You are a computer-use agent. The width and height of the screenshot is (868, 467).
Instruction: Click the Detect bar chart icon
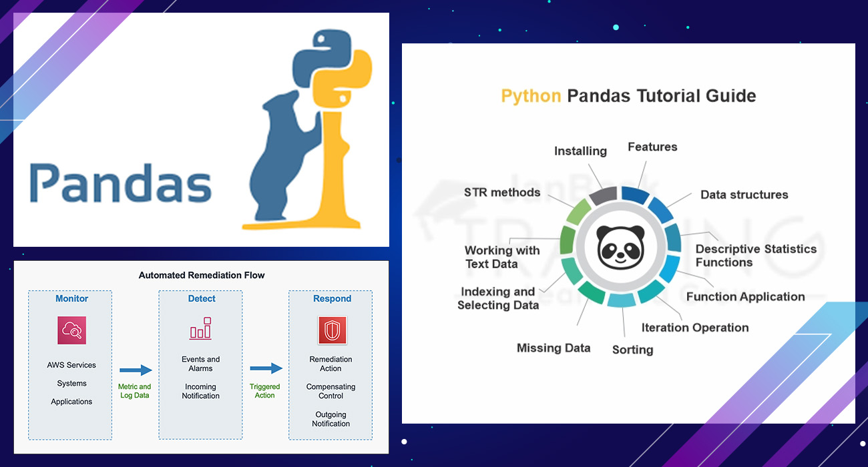coord(200,329)
